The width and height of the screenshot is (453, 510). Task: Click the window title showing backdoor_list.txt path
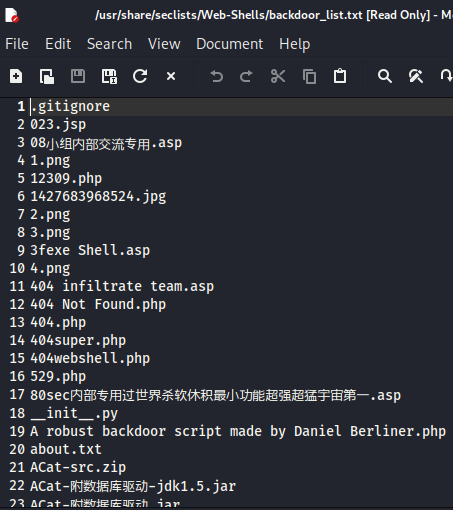coord(274,15)
